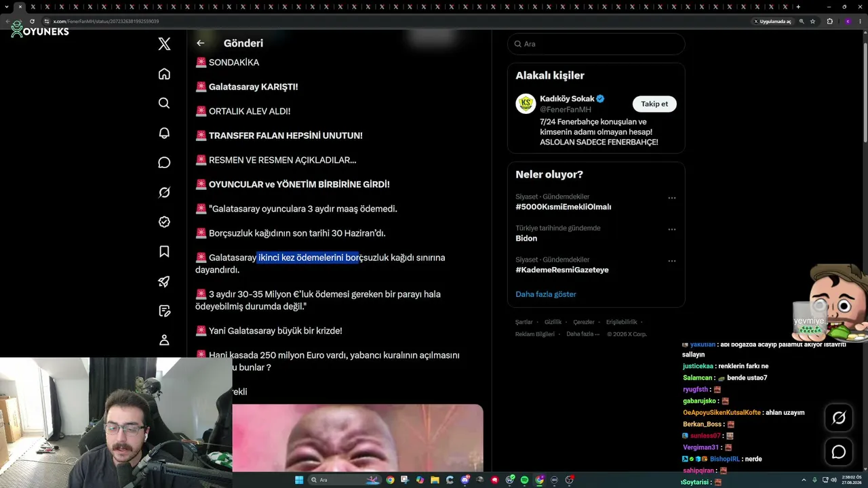
Task: Click 'Yani Galatasaray büyük bir krizde!' text
Action: 275,331
